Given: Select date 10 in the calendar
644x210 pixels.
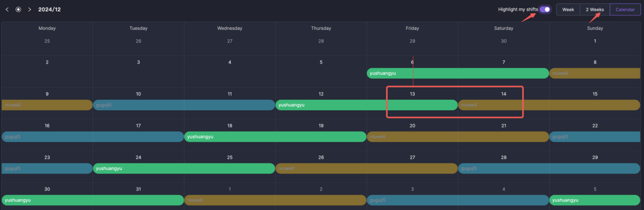Looking at the screenshot, I should (139, 94).
